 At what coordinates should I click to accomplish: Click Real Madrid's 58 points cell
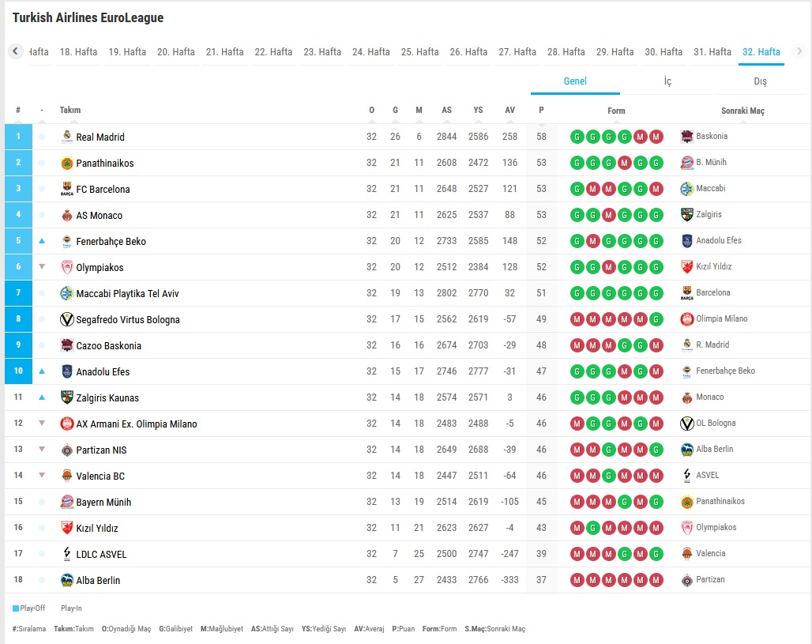pyautogui.click(x=541, y=137)
